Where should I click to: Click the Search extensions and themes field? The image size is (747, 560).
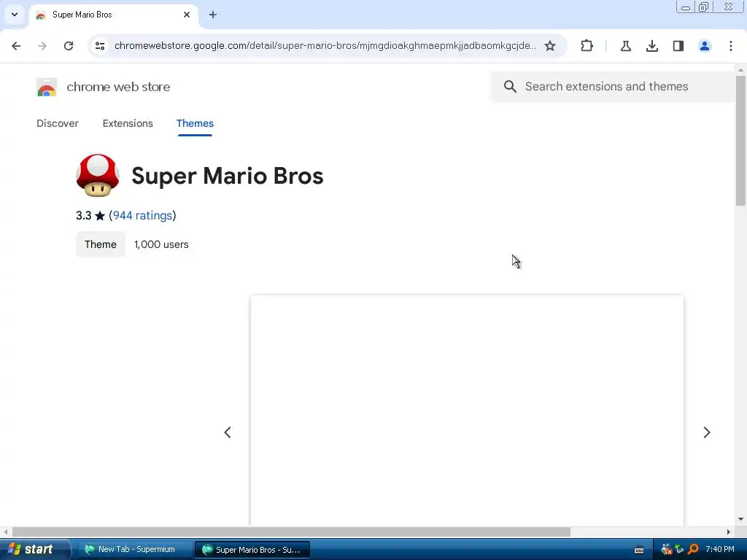pos(612,86)
